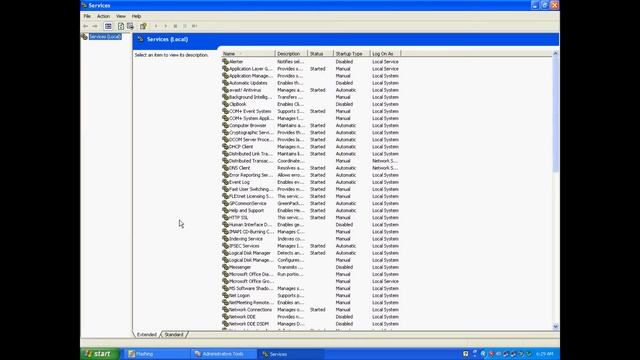Screen dimensions: 640x360
Task: Click the Back arrow toolbar icon
Action: tap(86, 26)
